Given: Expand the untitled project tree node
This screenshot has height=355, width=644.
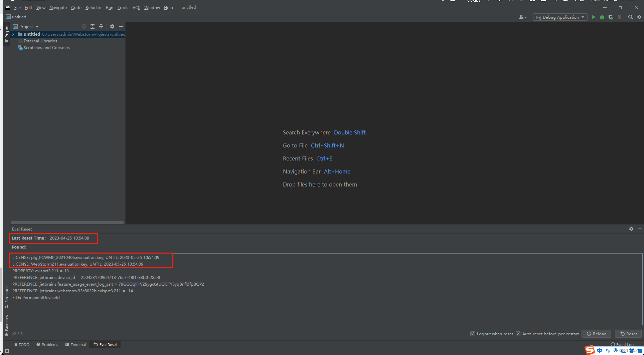Looking at the screenshot, I should 13,34.
